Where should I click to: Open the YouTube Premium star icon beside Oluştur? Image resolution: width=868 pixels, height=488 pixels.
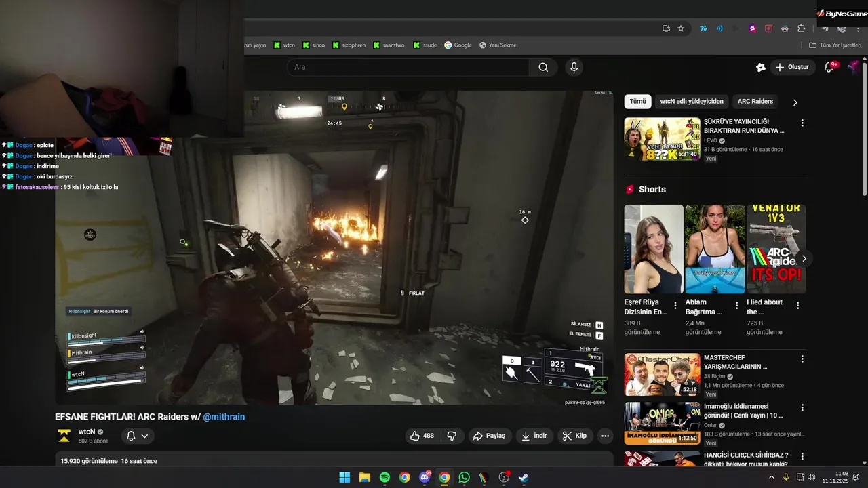[x=761, y=67]
